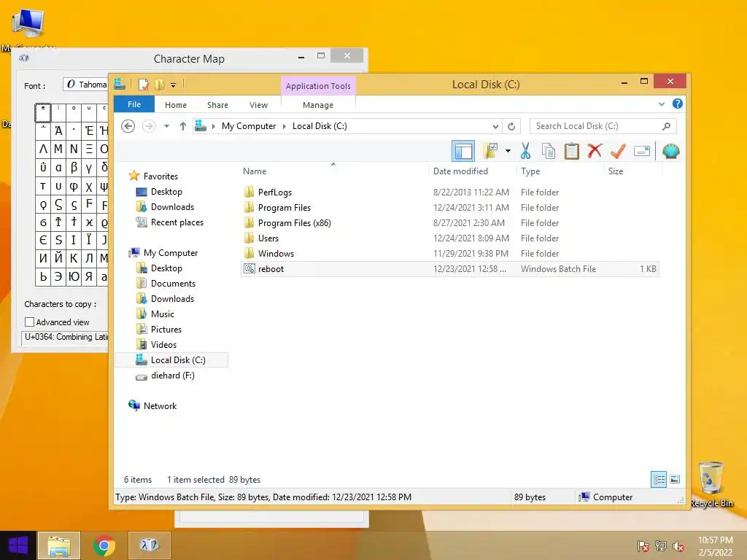Switch to details view icon in status bar
The image size is (747, 560).
point(659,480)
